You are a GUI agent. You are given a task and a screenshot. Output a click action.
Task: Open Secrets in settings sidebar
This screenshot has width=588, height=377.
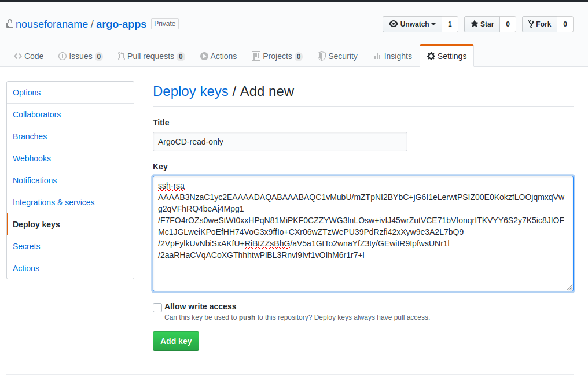(x=71, y=246)
